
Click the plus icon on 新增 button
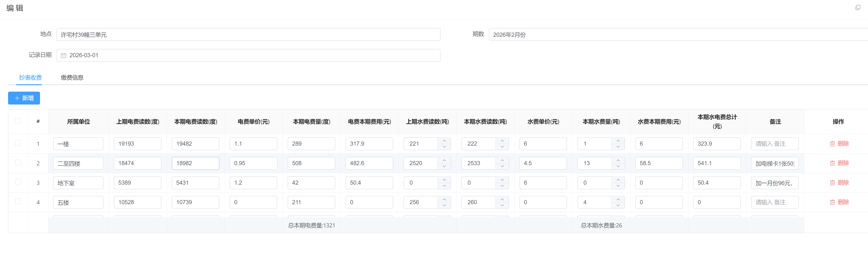pyautogui.click(x=17, y=98)
